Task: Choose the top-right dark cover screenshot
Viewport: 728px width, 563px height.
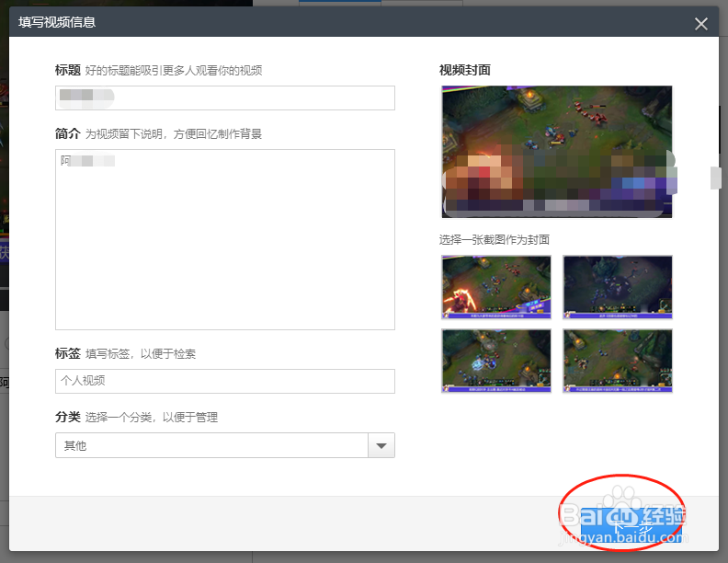Action: click(x=618, y=287)
